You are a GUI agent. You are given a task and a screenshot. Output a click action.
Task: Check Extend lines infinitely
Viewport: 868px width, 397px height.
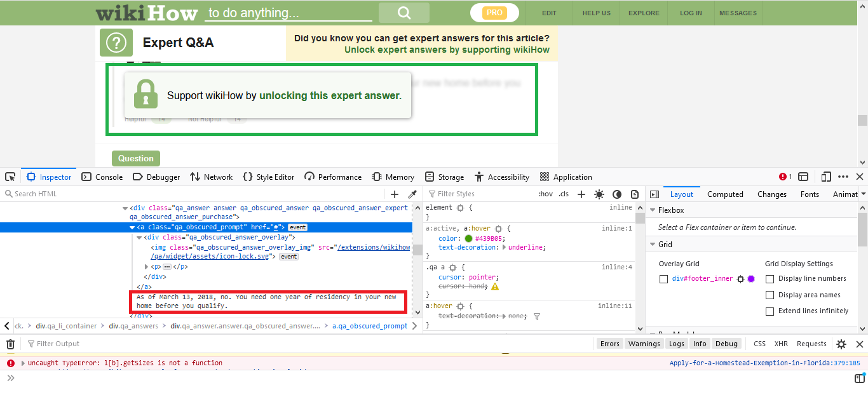[770, 311]
